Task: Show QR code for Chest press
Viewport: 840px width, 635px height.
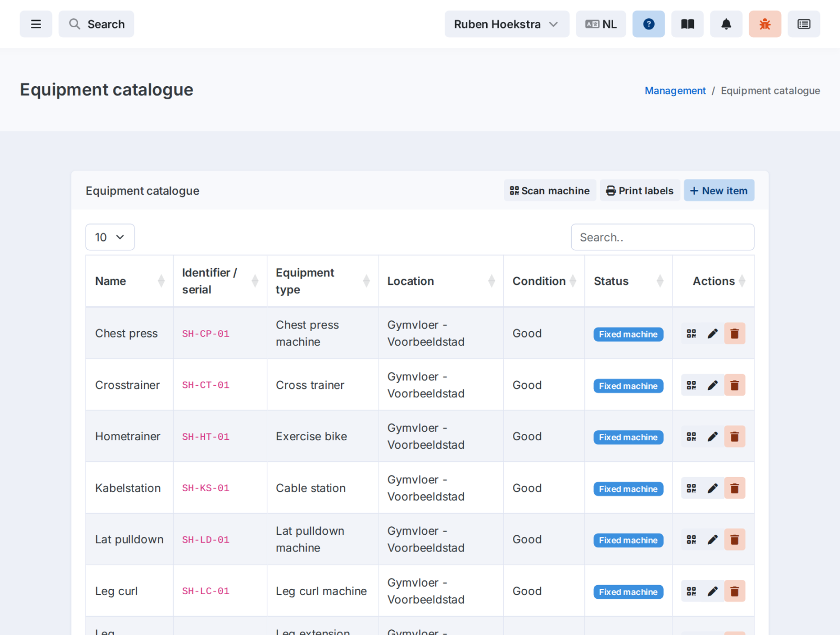Action: [x=691, y=334]
